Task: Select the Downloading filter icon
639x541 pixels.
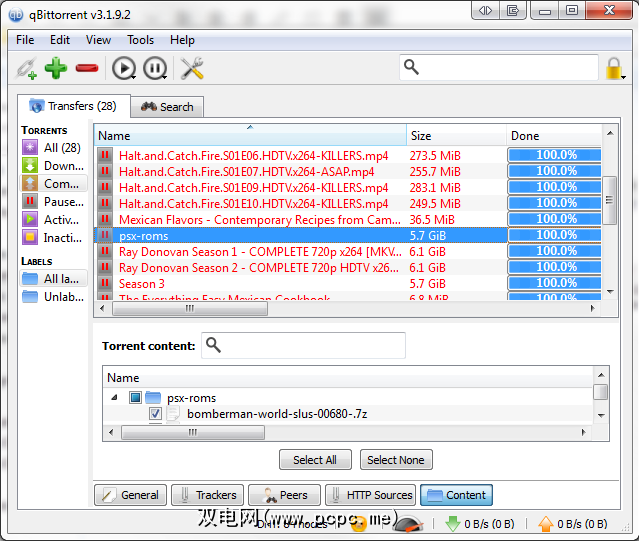Action: point(30,165)
